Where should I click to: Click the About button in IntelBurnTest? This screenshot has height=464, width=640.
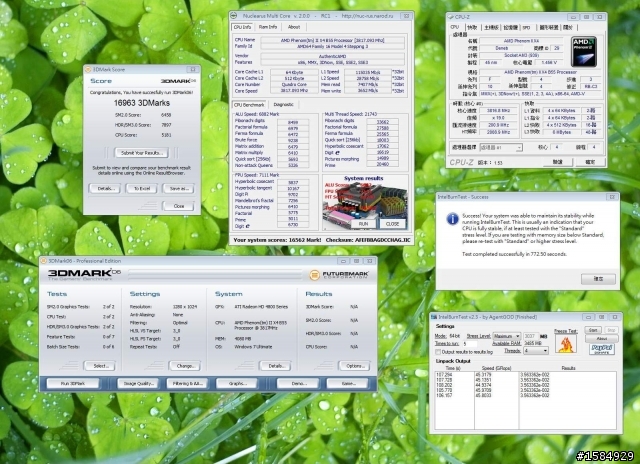coord(602,338)
